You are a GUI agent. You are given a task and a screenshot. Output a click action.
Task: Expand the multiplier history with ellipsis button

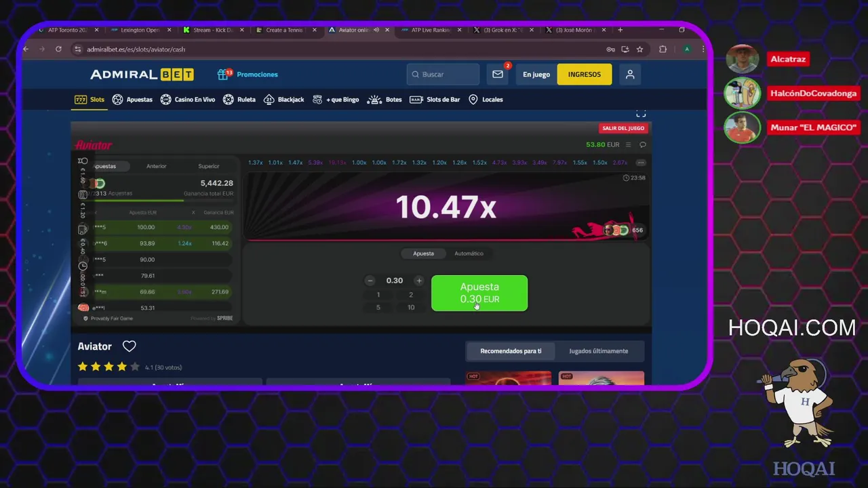641,163
